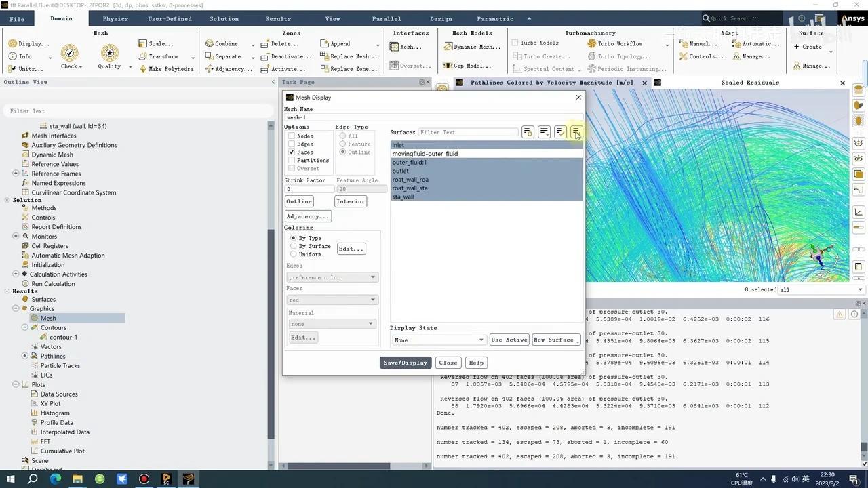Image resolution: width=868 pixels, height=488 pixels.
Task: Click the Combine zones icon
Action: click(210, 43)
